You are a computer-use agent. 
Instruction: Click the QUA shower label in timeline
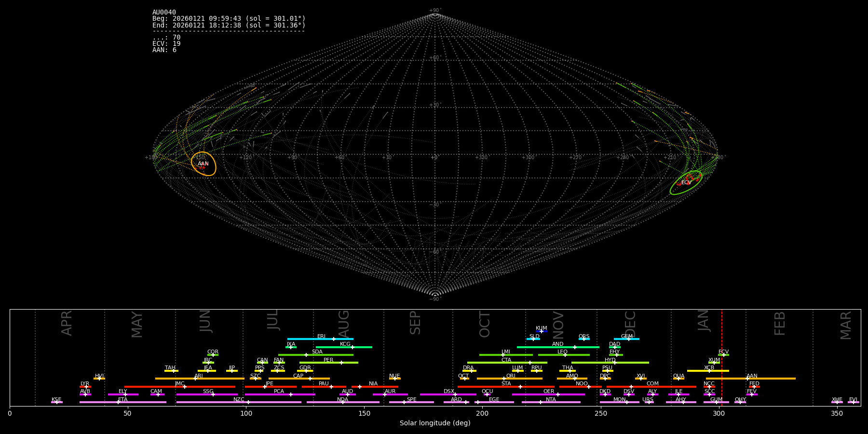click(x=678, y=376)
